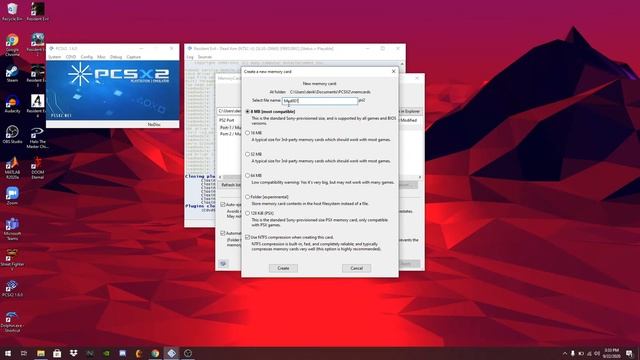Click the Open in Explorer button
This screenshot has width=640, height=360.
(x=410, y=111)
